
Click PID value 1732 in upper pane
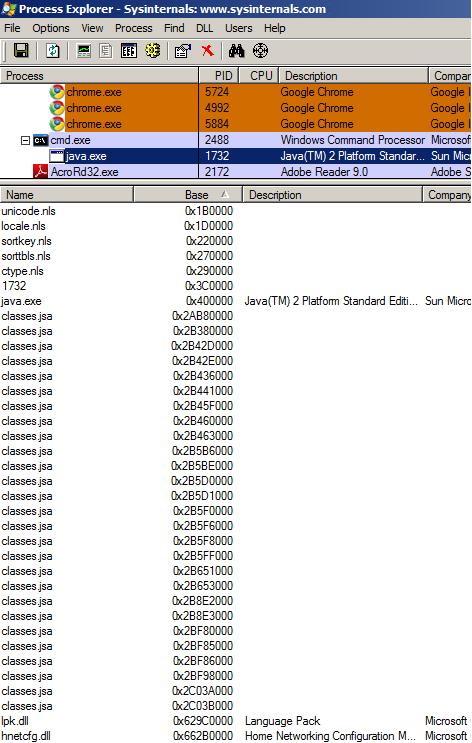(217, 156)
